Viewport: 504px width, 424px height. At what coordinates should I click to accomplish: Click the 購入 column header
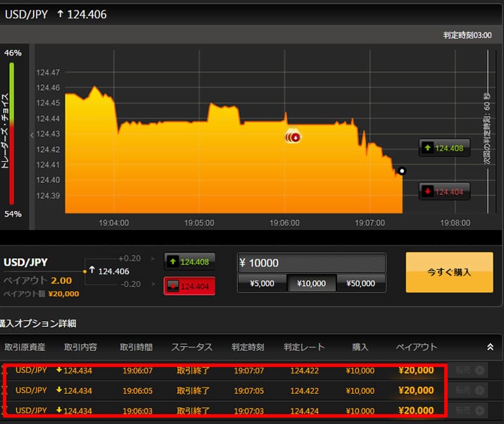click(x=360, y=347)
